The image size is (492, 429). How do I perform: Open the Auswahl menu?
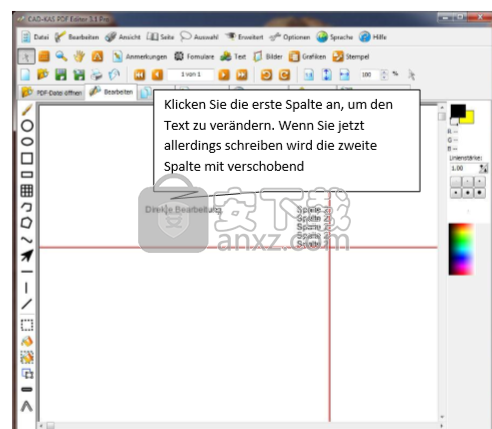199,37
